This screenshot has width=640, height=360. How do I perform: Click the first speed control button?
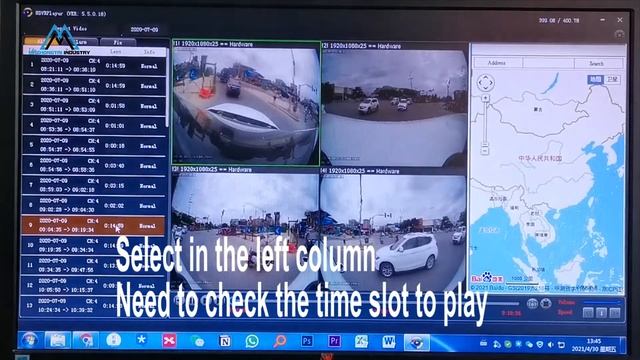tap(588, 313)
